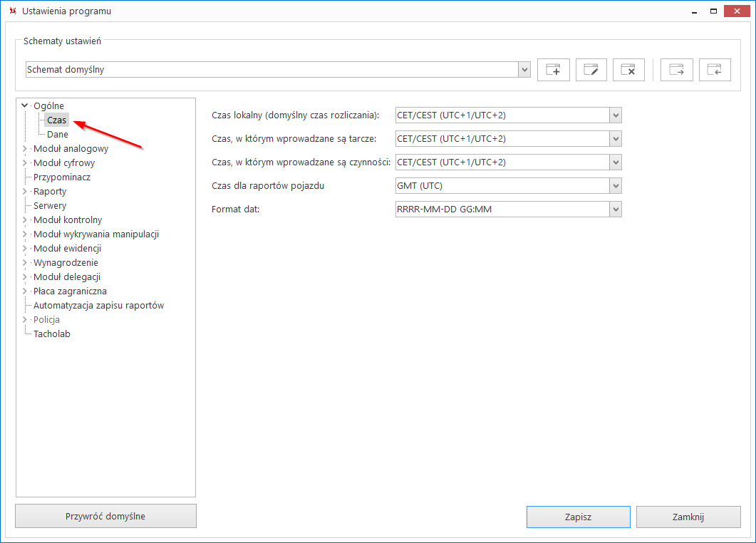Select Moduł wykrywania manipulacji item
Image resolution: width=756 pixels, height=543 pixels.
click(x=96, y=234)
